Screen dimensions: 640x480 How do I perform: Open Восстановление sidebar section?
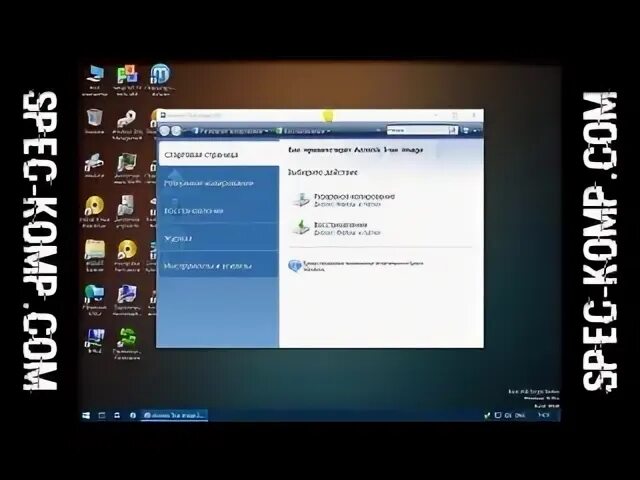click(218, 210)
